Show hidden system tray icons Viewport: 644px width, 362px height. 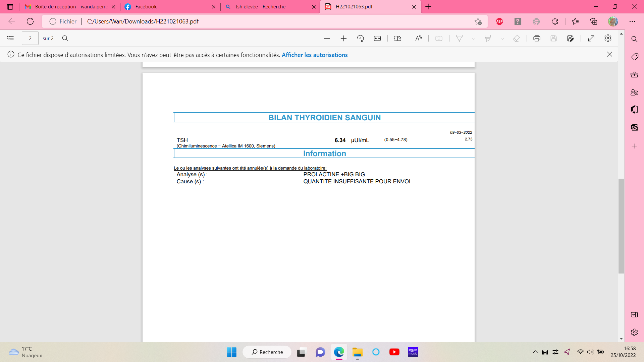[535, 352]
